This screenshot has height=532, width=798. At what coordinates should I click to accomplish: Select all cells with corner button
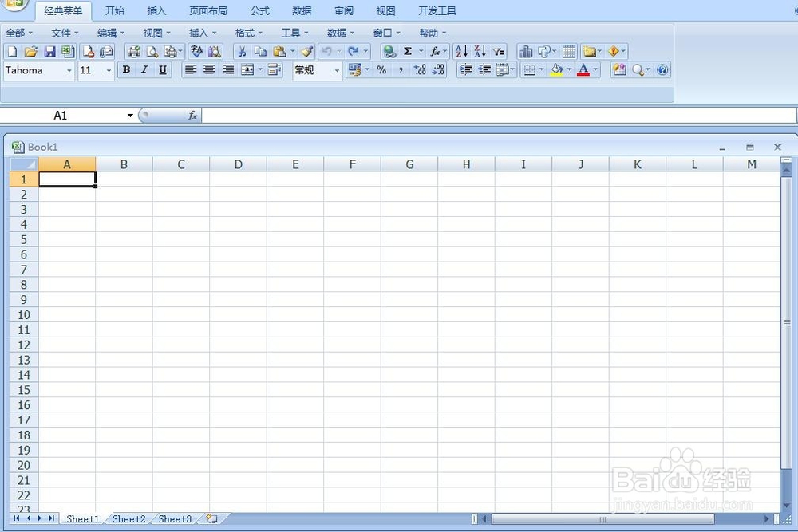[24, 164]
